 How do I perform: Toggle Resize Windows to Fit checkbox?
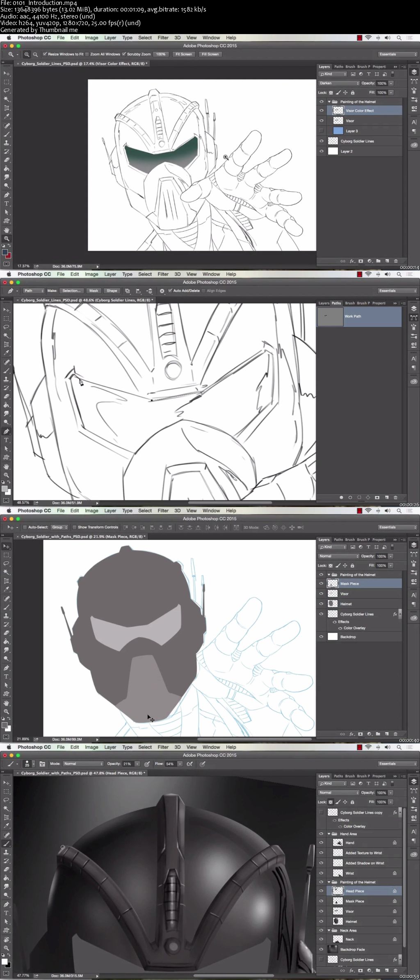coord(45,54)
